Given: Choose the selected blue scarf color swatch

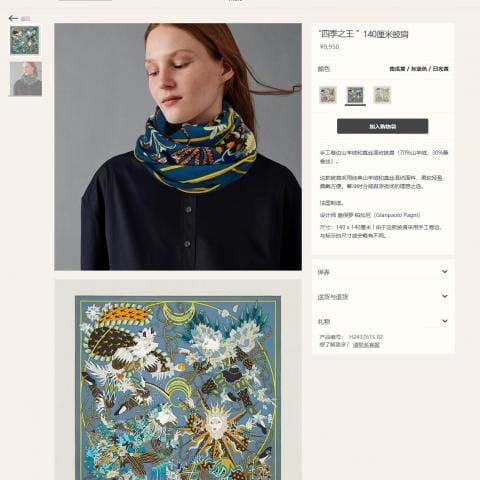Looking at the screenshot, I should tap(355, 95).
